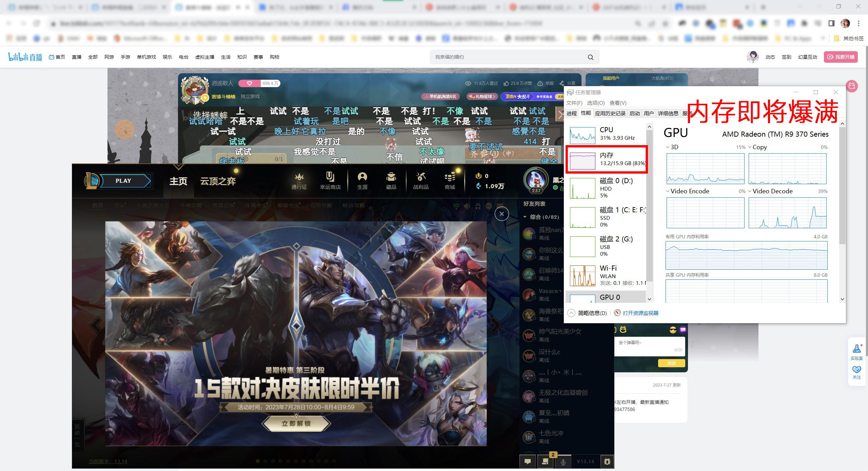Open Copy engine dropdown in GPU panel

click(750, 147)
